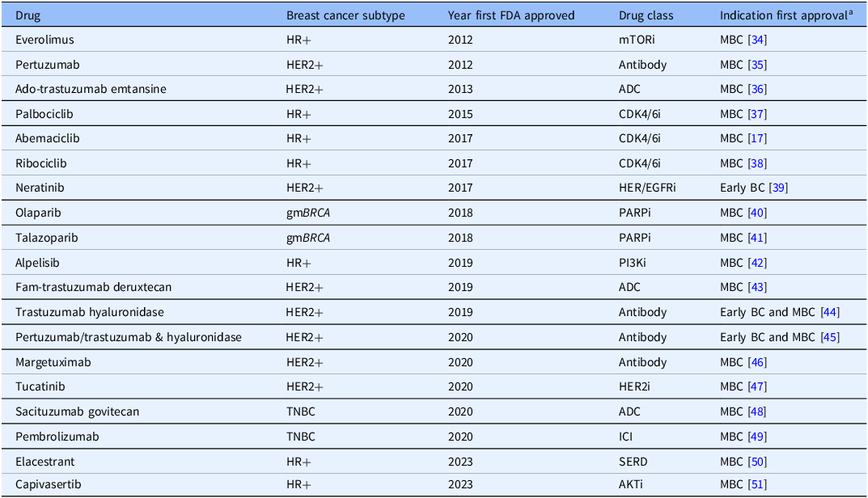Select the "Palbociclib" drug name
This screenshot has height=498, width=868.
pos(44,114)
